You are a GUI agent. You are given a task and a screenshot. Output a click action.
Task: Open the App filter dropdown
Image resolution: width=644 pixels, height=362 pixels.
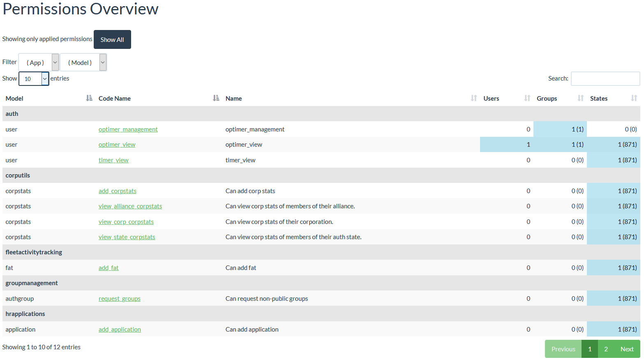(x=39, y=62)
